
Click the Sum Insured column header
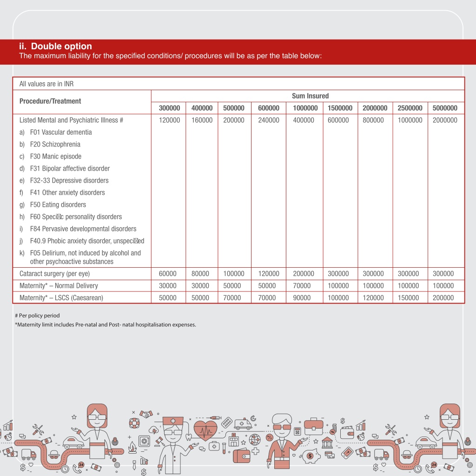coord(310,96)
